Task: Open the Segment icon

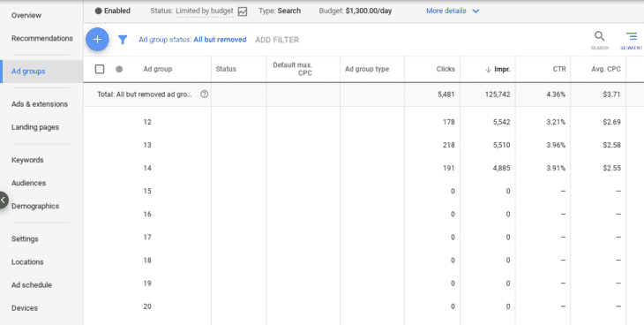Action: tap(632, 36)
